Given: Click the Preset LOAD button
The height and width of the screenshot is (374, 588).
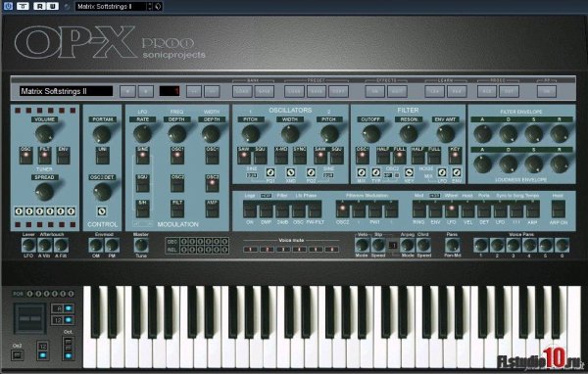Looking at the screenshot, I should pos(294,91).
